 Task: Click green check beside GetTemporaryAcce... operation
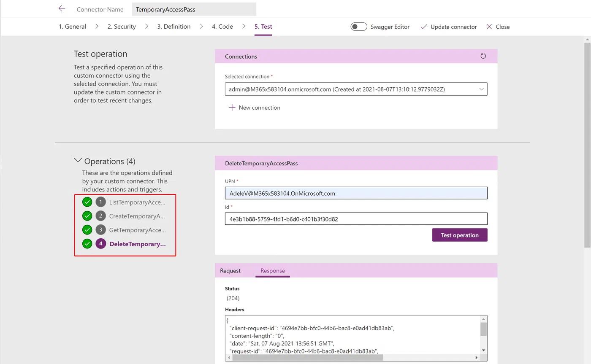[87, 230]
